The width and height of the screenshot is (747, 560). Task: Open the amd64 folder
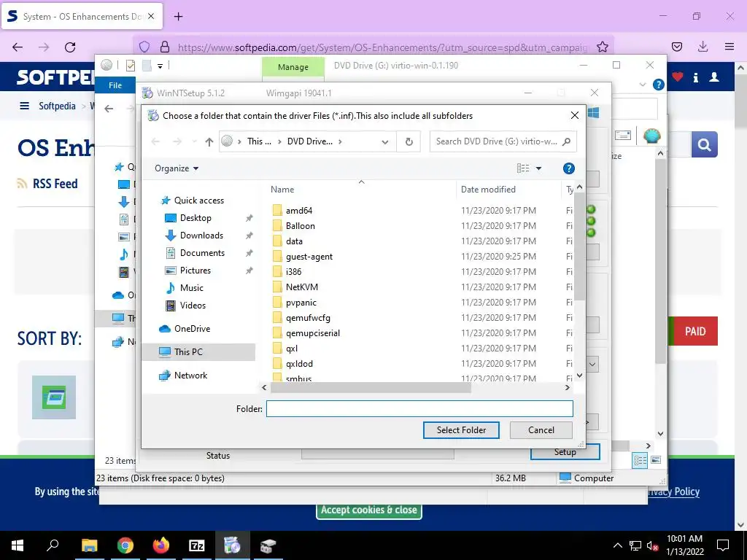point(298,211)
